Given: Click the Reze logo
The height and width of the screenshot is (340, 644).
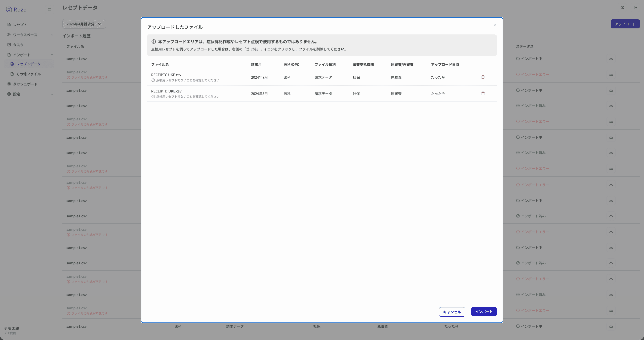Looking at the screenshot, I should [16, 10].
